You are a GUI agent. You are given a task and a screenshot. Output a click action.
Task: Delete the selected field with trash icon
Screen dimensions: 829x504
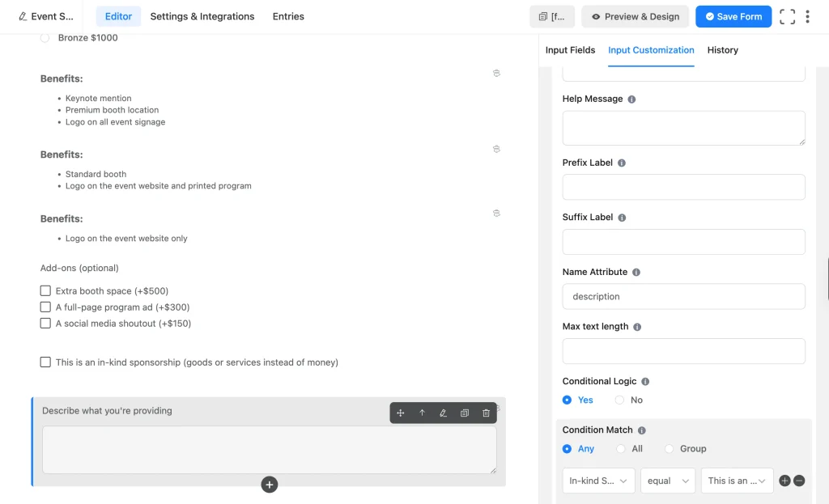coord(486,413)
